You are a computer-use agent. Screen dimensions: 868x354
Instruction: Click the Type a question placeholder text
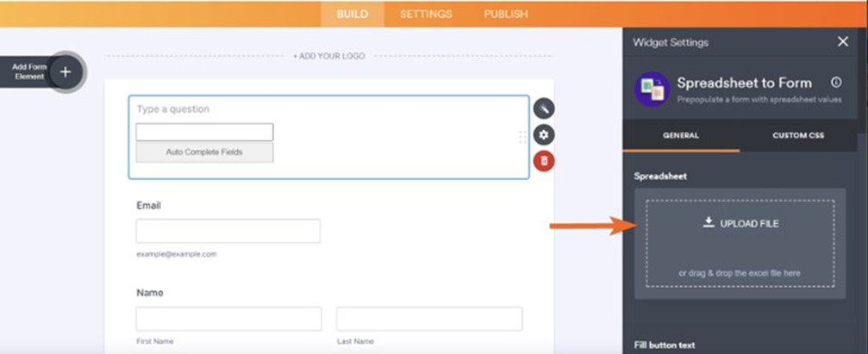pos(173,109)
